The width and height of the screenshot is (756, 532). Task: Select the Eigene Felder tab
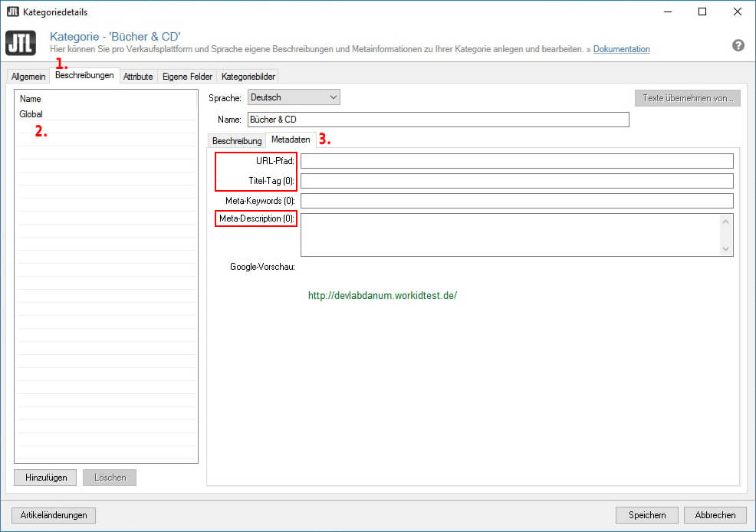[x=187, y=77]
